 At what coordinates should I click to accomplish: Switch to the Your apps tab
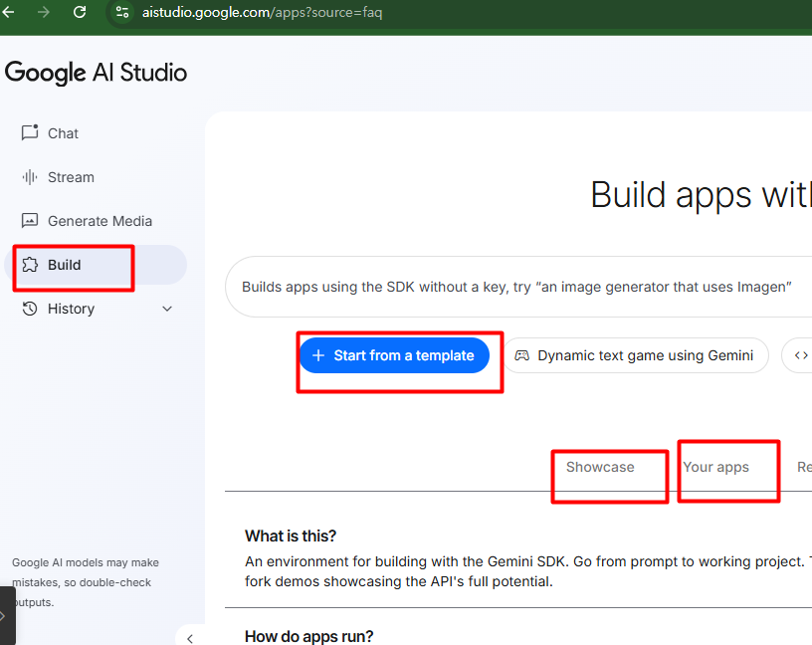point(715,467)
